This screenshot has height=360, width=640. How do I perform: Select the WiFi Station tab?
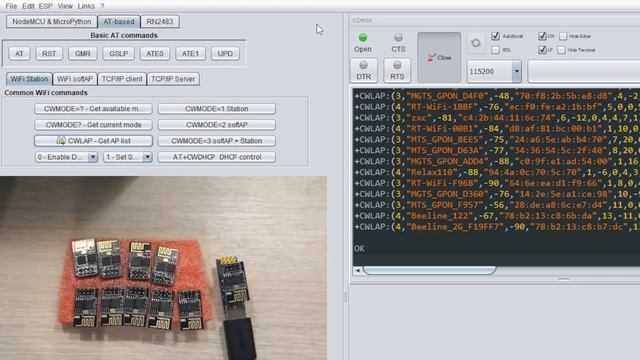coord(29,79)
